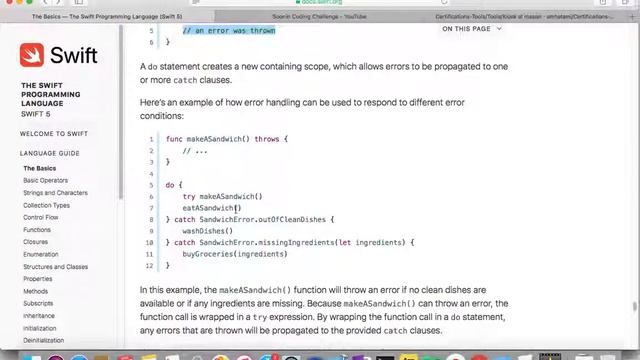Open Control Flow chapter
The height and width of the screenshot is (360, 640).
coord(41,217)
